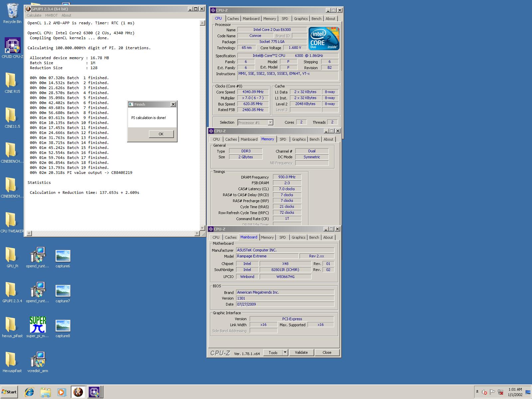532x399 pixels.
Task: Open the SPD tab in top CPU-Z window
Action: coord(285,19)
